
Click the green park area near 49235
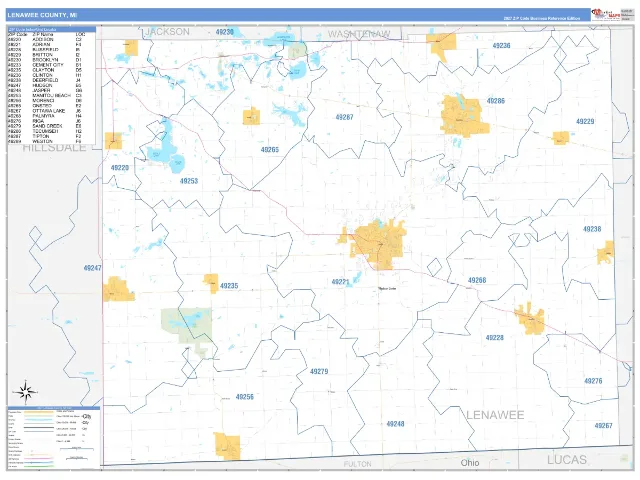(187, 325)
